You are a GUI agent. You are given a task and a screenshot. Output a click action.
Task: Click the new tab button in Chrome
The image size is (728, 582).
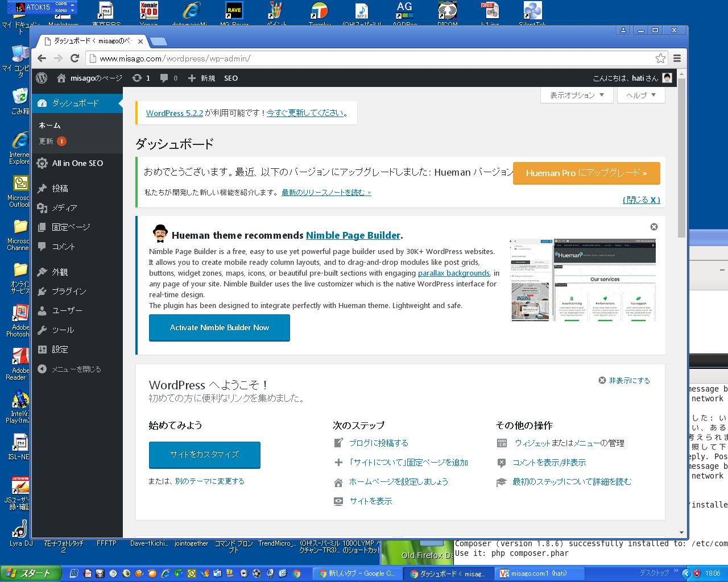click(x=159, y=41)
